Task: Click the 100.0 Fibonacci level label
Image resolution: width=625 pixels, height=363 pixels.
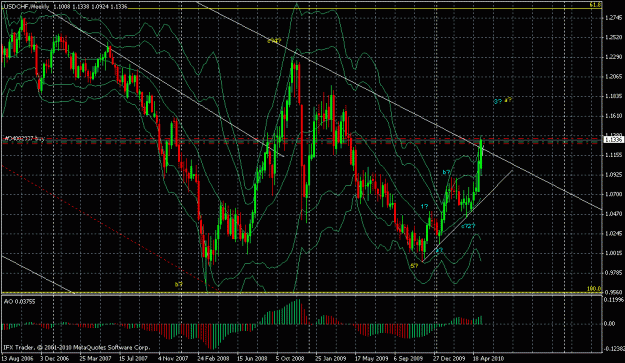Action: tap(594, 289)
